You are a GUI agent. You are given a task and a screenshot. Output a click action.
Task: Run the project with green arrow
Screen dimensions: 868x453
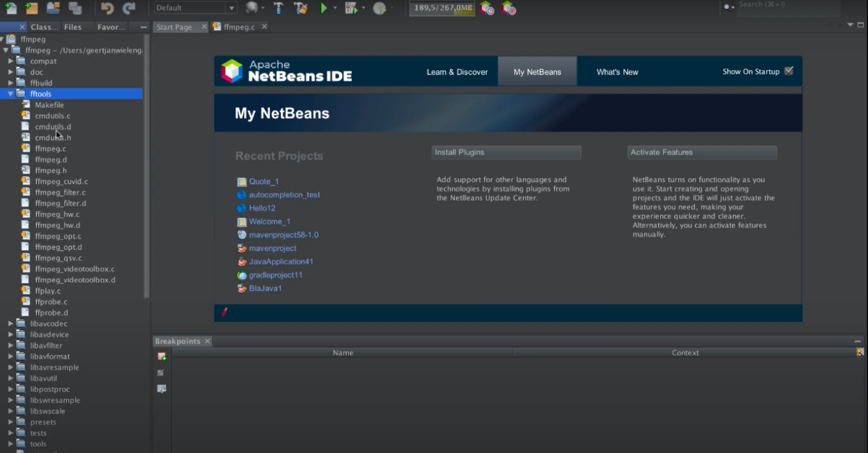tap(323, 8)
